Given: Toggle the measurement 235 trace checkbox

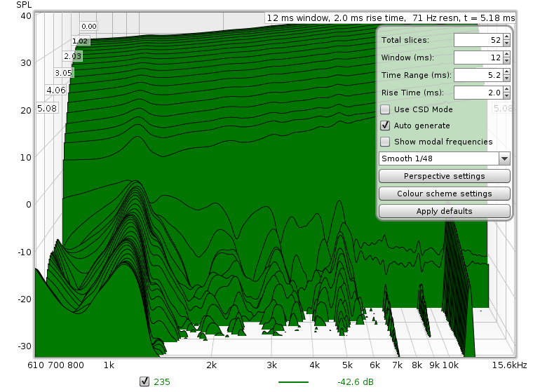Looking at the screenshot, I should point(144,381).
